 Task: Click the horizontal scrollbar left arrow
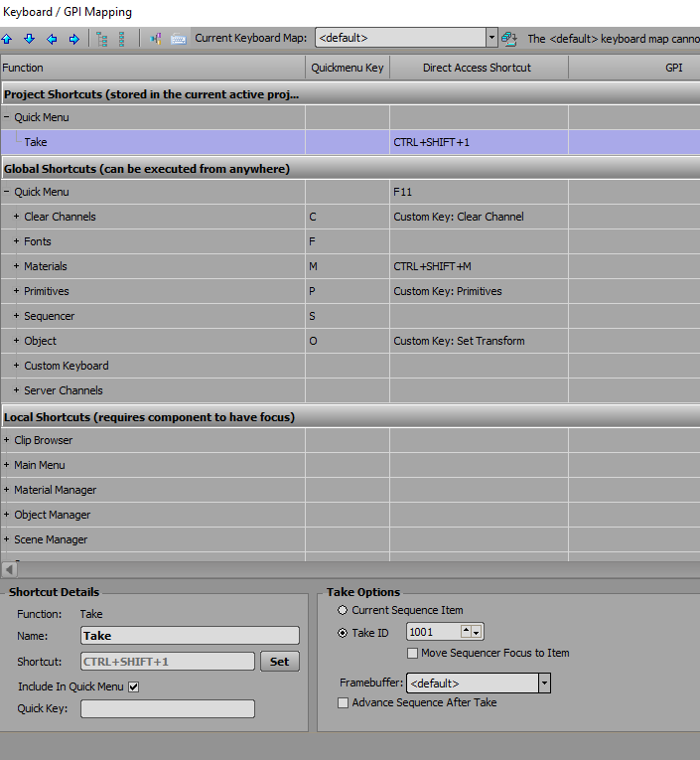[x=9, y=570]
